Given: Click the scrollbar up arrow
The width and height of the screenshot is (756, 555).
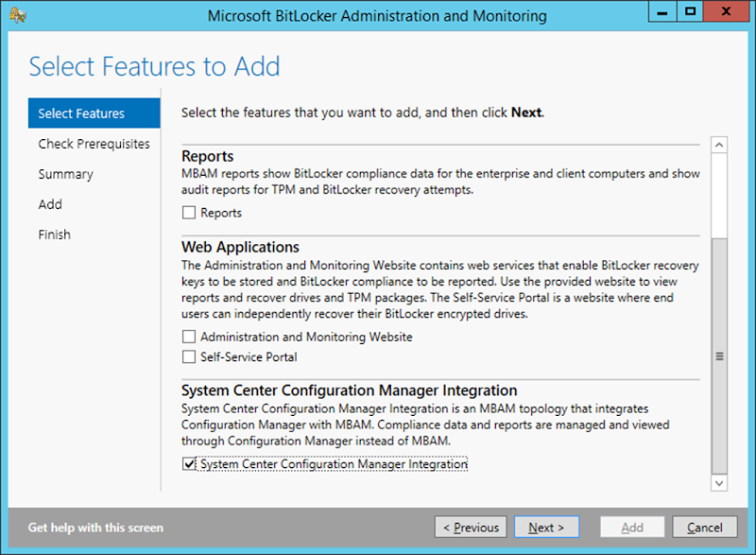Looking at the screenshot, I should click(719, 145).
